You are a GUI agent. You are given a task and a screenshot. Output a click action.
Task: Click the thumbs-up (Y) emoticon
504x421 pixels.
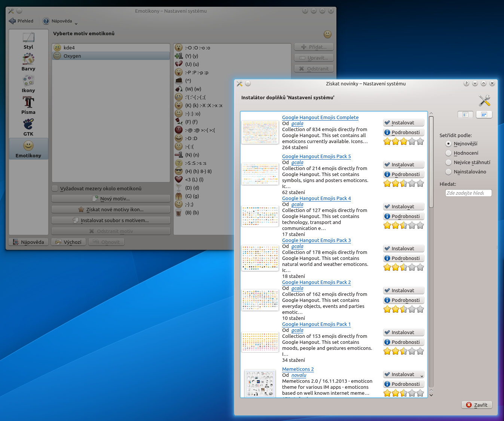(179, 56)
